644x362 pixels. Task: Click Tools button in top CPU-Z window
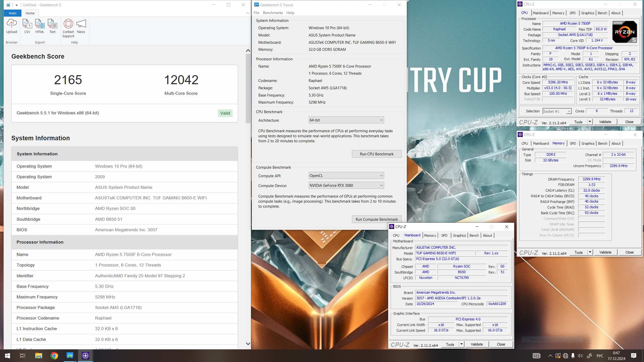point(578,122)
